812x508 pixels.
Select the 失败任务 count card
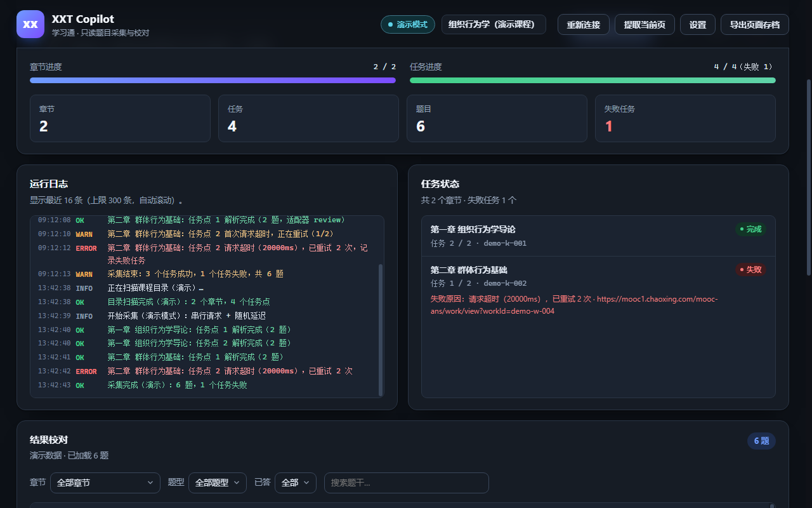coord(685,118)
